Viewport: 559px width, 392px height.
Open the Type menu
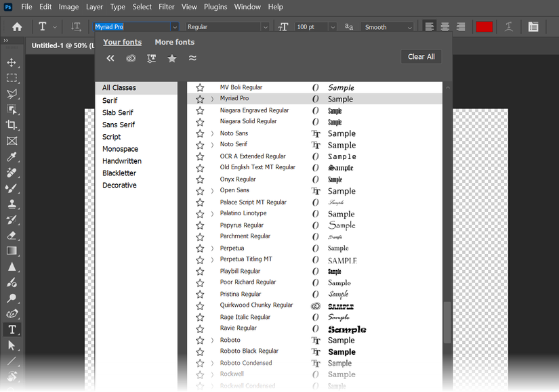coord(117,7)
